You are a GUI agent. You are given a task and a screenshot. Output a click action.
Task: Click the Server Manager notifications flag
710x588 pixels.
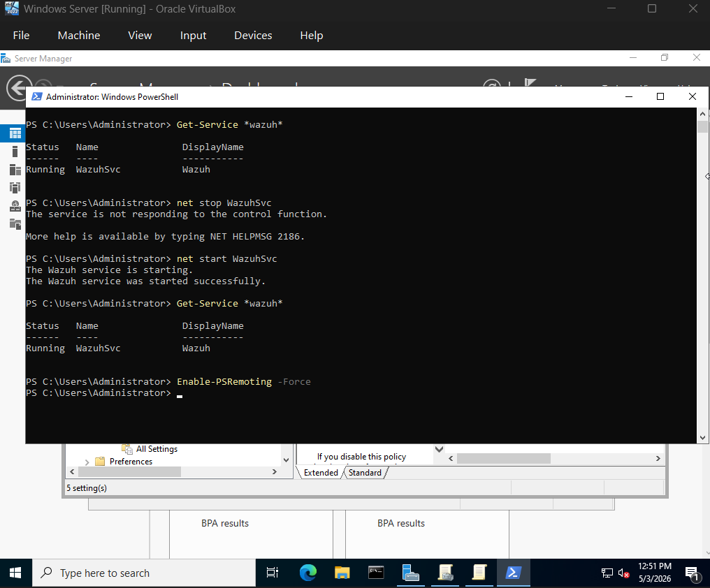point(529,84)
